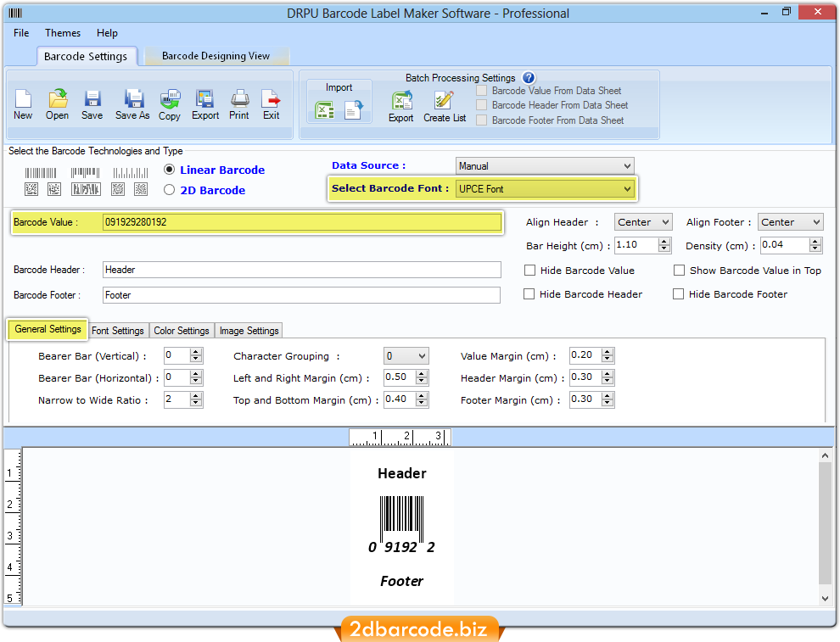The height and width of the screenshot is (642, 840).
Task: Select second 2D barcode sample icon
Action: [54, 189]
